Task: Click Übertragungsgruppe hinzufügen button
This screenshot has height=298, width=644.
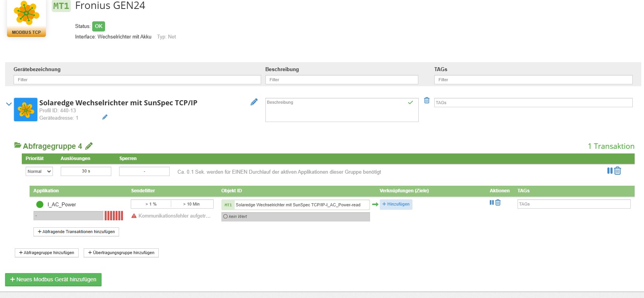Action: 121,253
